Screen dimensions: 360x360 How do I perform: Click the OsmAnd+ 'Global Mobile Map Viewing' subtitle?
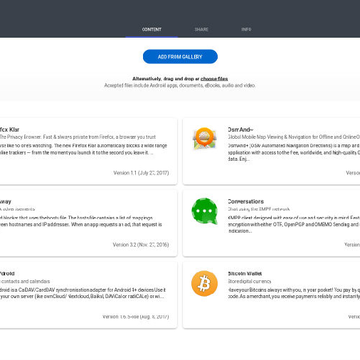click(294, 137)
